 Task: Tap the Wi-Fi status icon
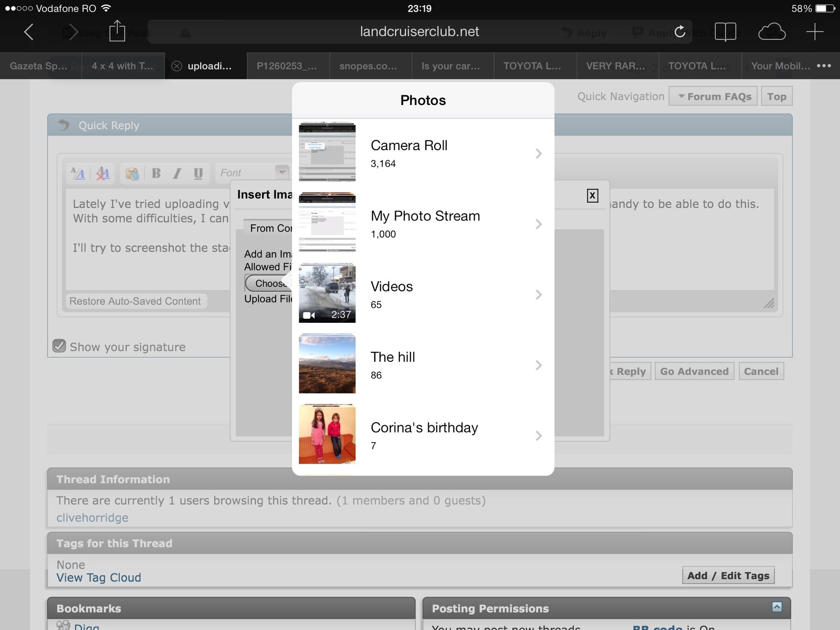pyautogui.click(x=107, y=8)
